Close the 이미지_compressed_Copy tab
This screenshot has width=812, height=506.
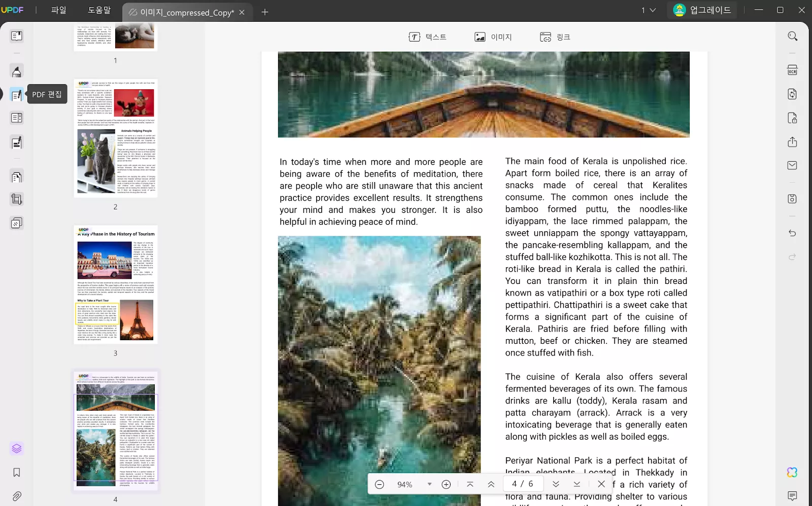tap(242, 12)
